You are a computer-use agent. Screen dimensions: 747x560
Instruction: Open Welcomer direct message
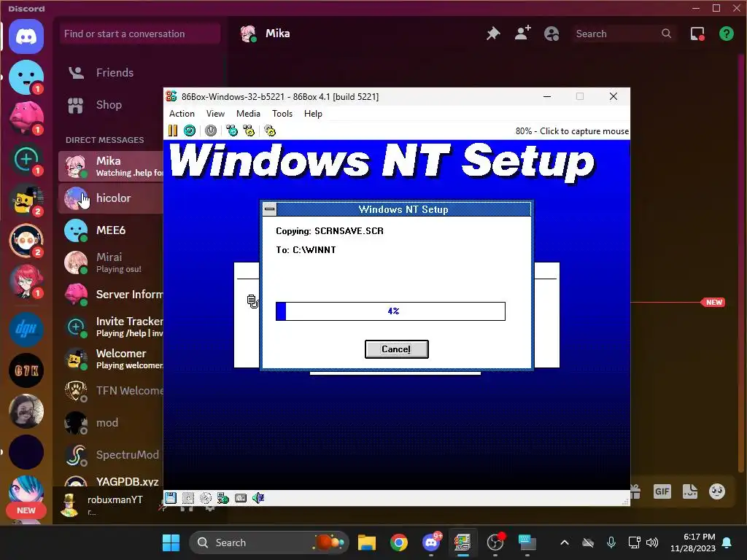[x=111, y=359]
